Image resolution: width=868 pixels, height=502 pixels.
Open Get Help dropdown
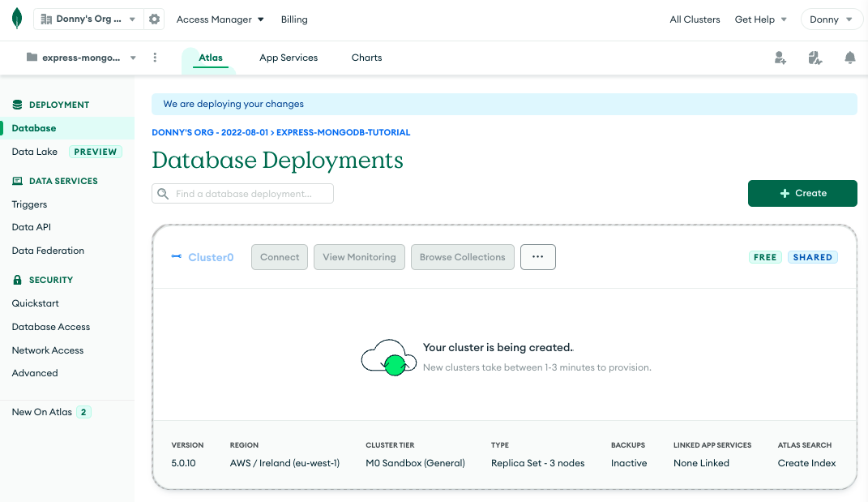pyautogui.click(x=760, y=19)
